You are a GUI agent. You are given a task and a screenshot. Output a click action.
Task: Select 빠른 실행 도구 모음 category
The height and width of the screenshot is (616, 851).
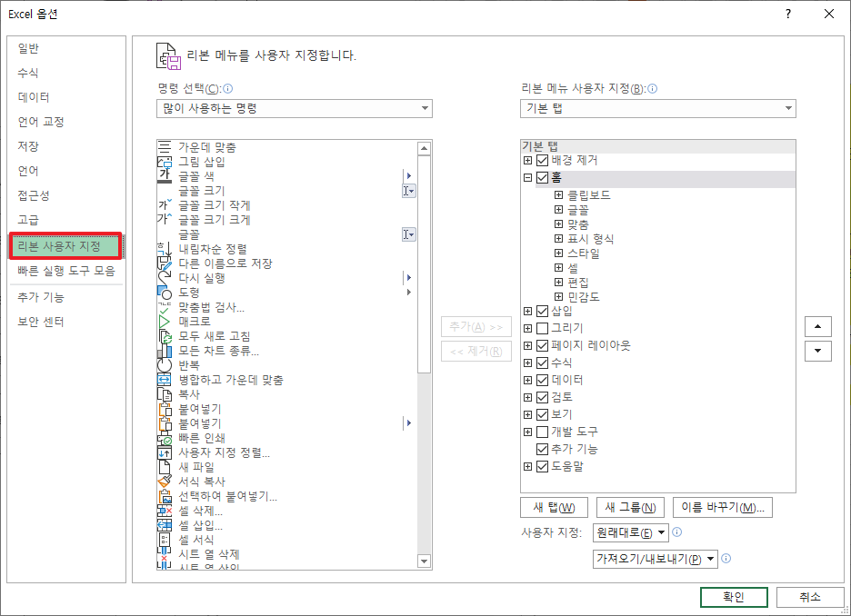click(x=66, y=271)
